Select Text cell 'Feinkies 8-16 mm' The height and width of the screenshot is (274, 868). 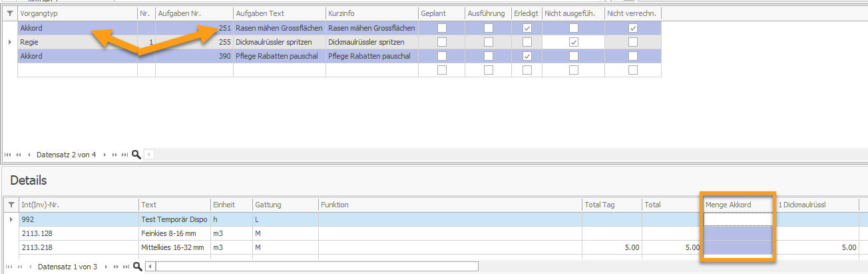pos(174,233)
